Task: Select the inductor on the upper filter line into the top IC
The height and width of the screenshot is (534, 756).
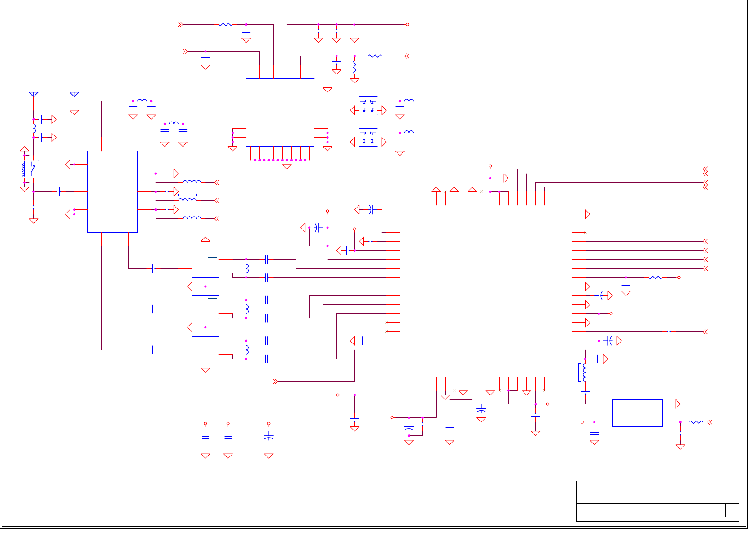Action: [142, 100]
